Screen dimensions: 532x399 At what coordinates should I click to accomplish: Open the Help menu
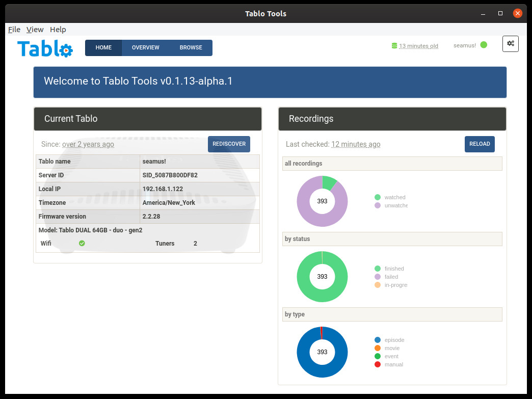(x=58, y=30)
